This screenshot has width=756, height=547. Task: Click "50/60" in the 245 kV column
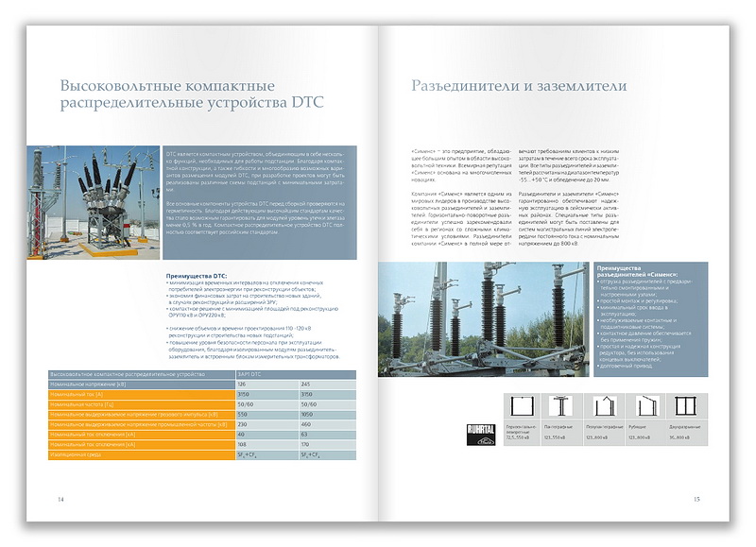pyautogui.click(x=309, y=404)
